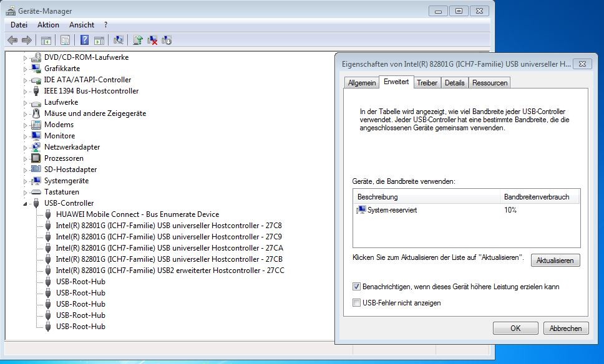This screenshot has height=364, width=604.
Task: Open the Aktion menu
Action: (x=48, y=25)
